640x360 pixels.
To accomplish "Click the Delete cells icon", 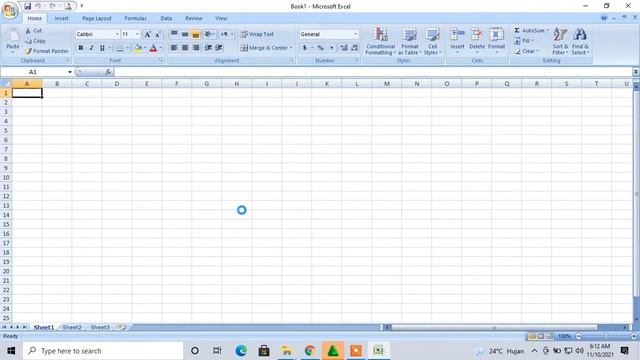I will click(x=477, y=35).
